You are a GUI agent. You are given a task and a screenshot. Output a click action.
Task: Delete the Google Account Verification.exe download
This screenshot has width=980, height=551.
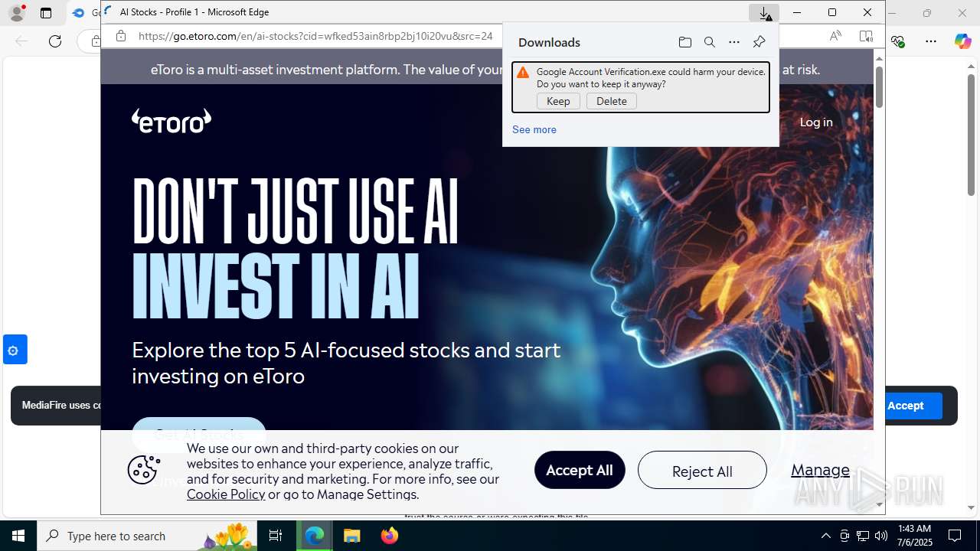(x=612, y=101)
